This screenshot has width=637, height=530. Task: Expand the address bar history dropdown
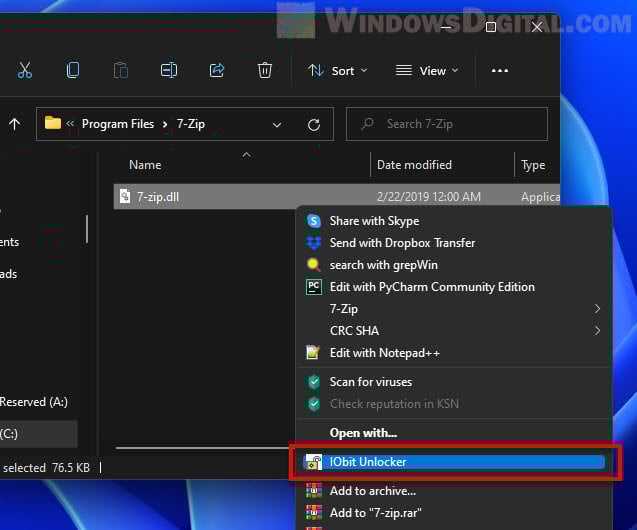277,125
